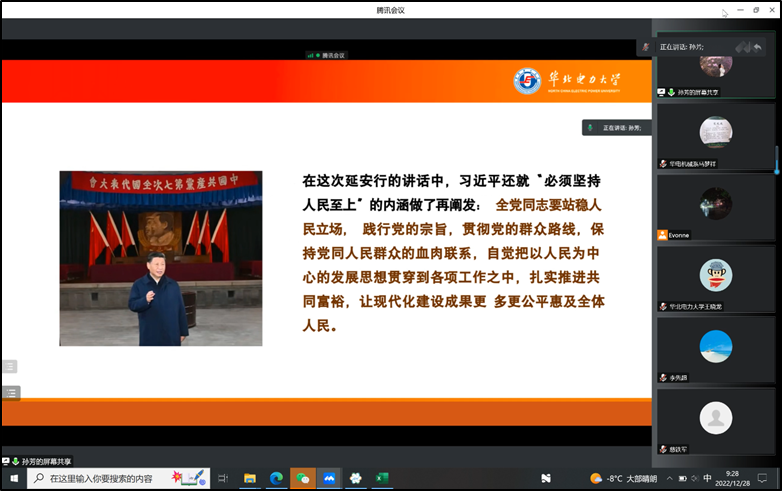782x491 pixels.
Task: Select the Evonne participant tile
Action: (x=716, y=208)
